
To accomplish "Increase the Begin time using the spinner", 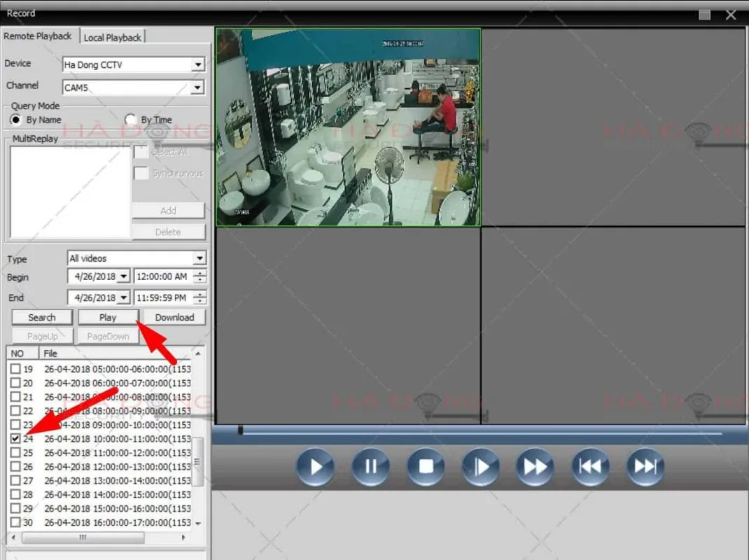I will (200, 273).
